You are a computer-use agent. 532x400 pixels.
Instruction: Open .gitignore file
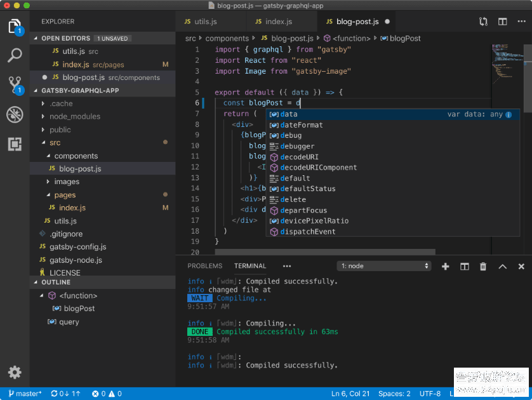click(102, 234)
